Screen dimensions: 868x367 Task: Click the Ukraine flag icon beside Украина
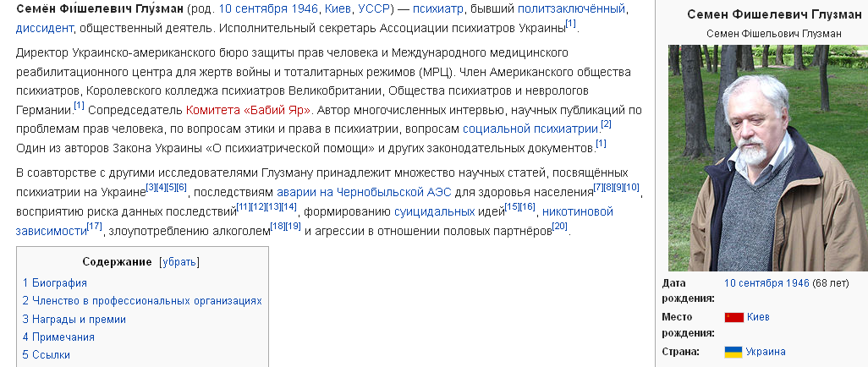pyautogui.click(x=733, y=352)
